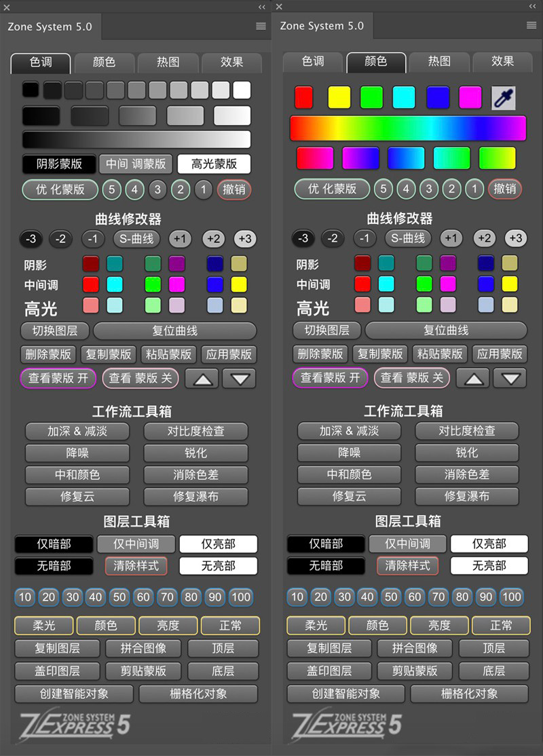Select red color swatch in right panel top row
Screen dimensions: 543x756
[x=304, y=98]
